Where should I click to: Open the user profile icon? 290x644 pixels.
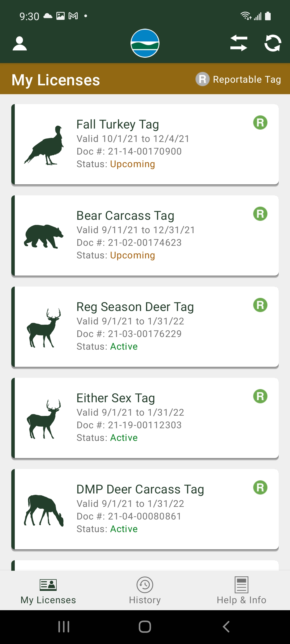[20, 44]
